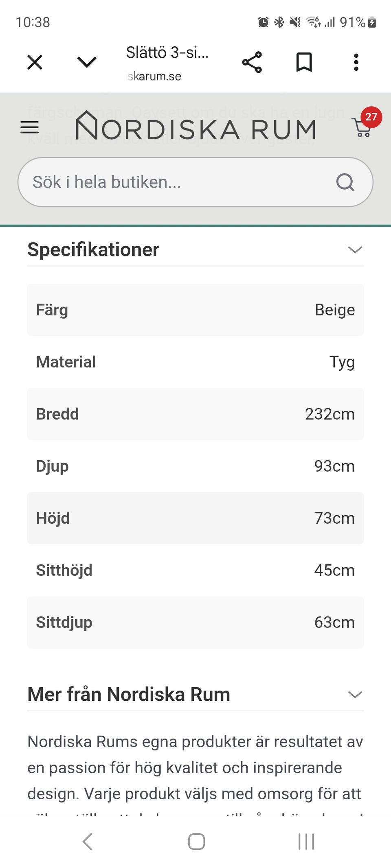Tap the Nordiska Rum logo

[x=195, y=127]
